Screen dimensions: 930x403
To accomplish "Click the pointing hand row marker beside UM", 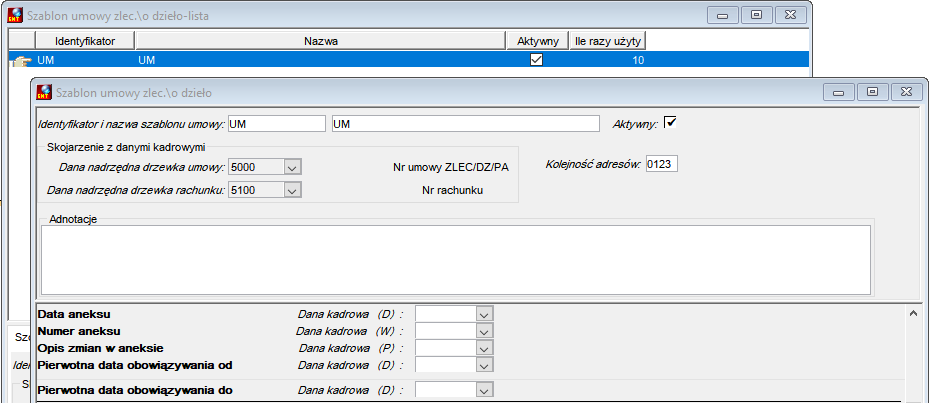I will tap(22, 60).
